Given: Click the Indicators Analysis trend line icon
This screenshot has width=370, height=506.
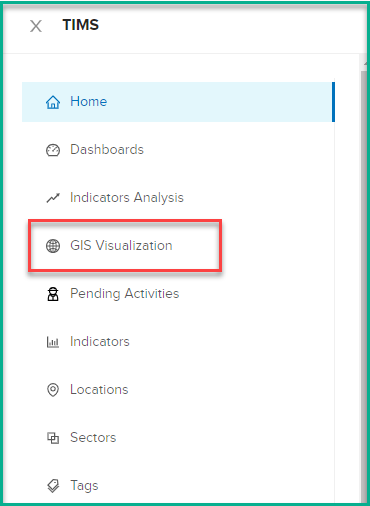Looking at the screenshot, I should (53, 198).
